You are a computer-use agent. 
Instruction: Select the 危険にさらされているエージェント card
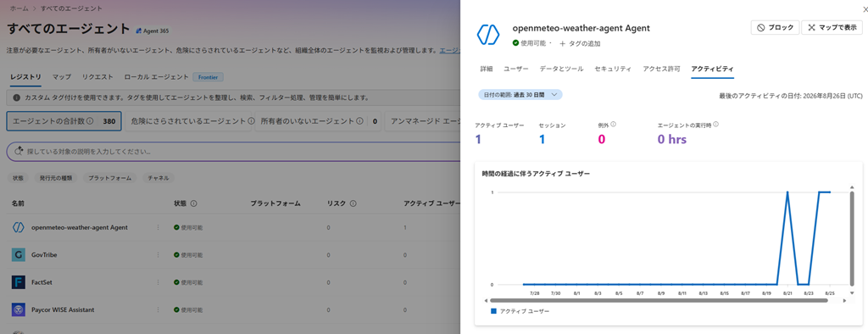[x=189, y=120]
